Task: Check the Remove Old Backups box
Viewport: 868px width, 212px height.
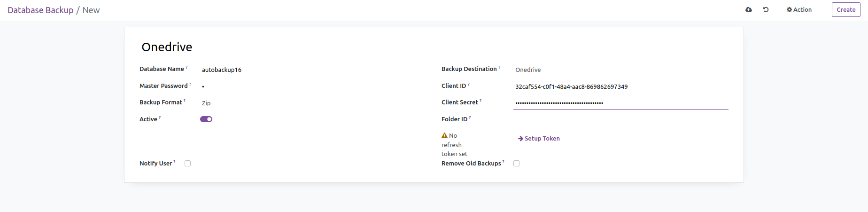Action: (517, 164)
